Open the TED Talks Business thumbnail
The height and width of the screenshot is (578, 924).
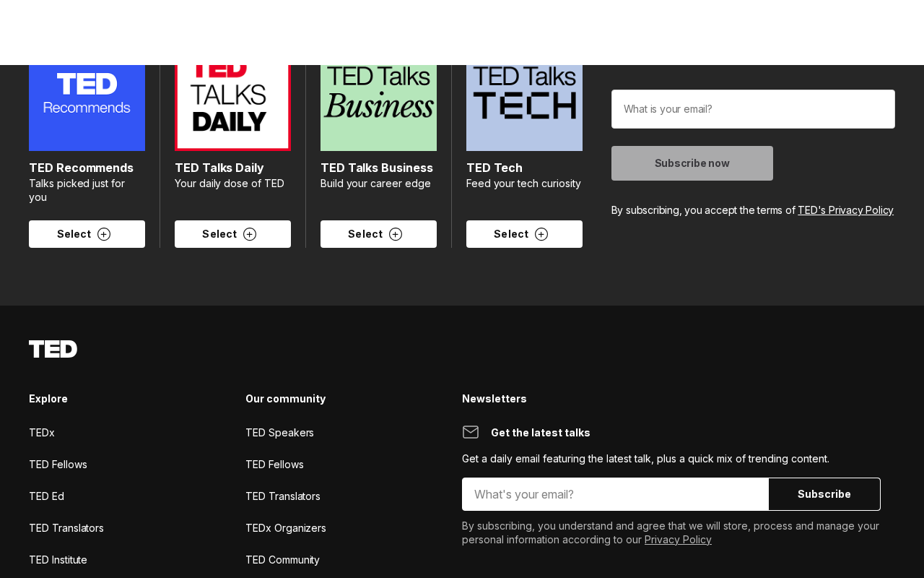click(x=378, y=108)
